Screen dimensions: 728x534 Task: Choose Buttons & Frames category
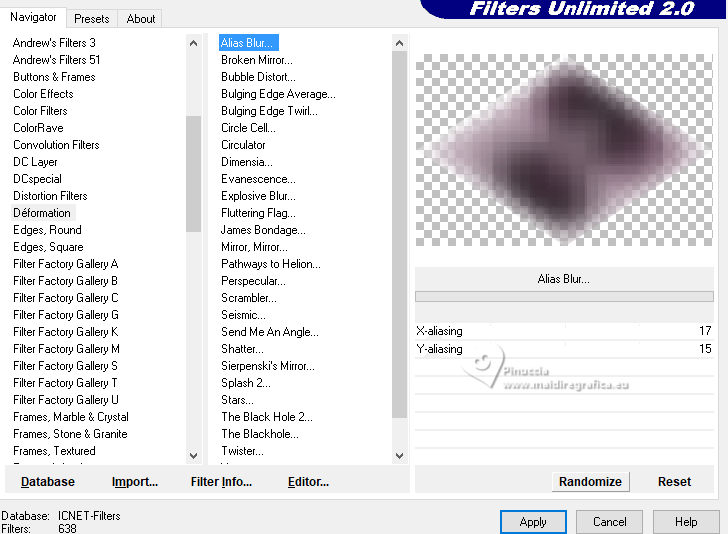pos(54,77)
